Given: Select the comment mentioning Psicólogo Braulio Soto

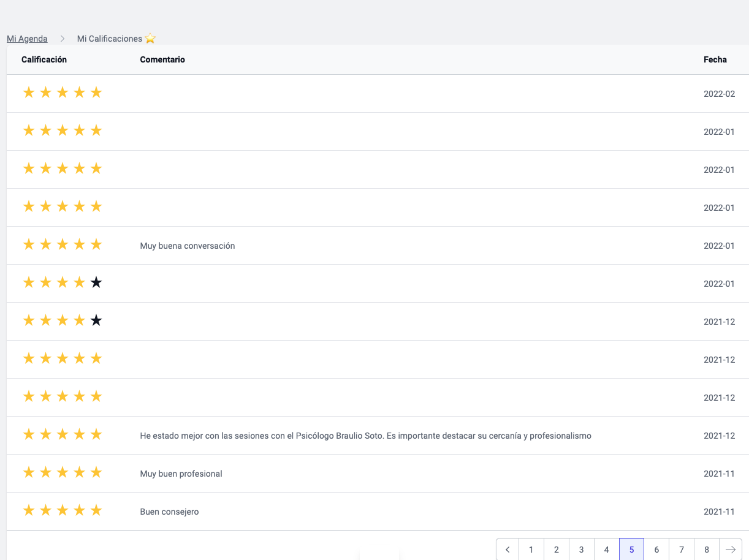Looking at the screenshot, I should click(x=365, y=436).
